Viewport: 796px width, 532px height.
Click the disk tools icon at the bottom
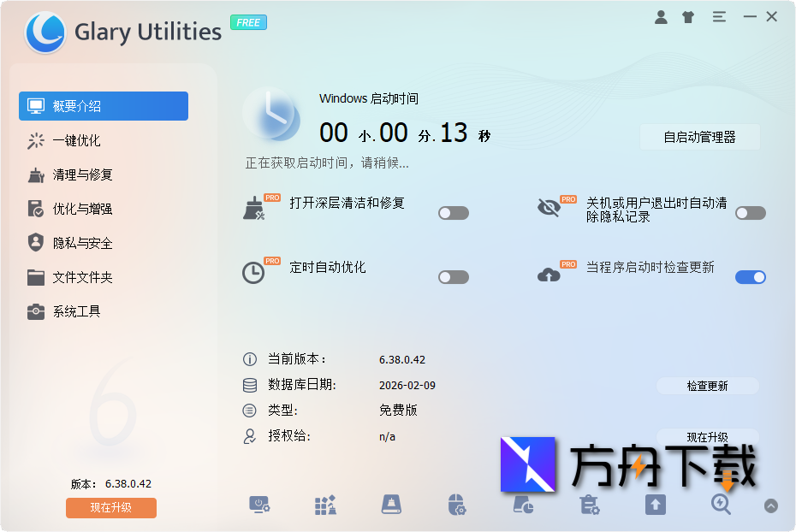click(x=390, y=505)
